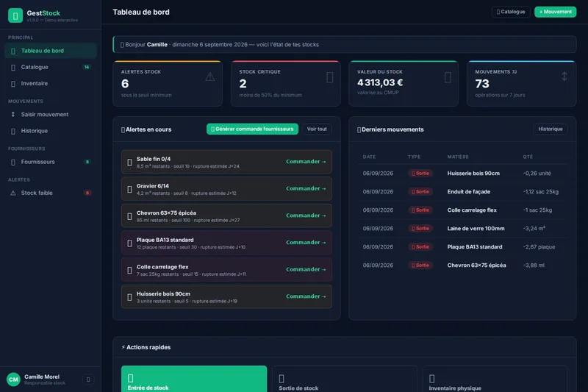This screenshot has height=392, width=588.
Task: Click the Derniers mouvements header icon
Action: 359,129
